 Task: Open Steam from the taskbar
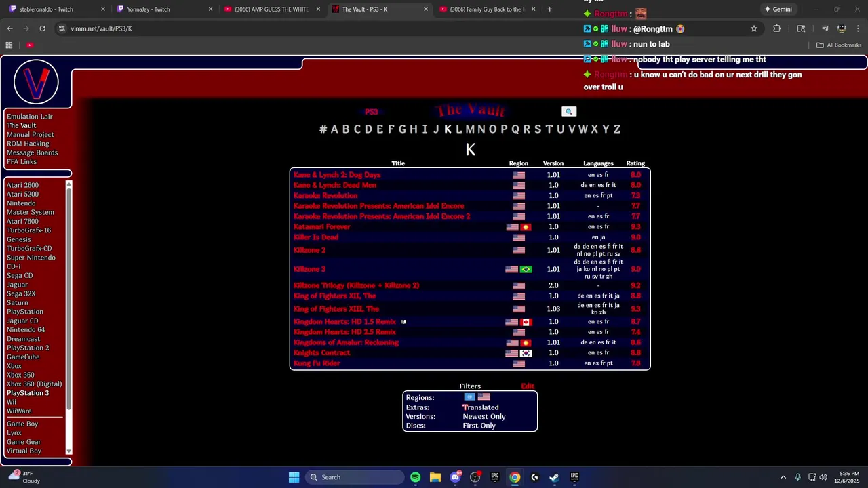pos(554,477)
